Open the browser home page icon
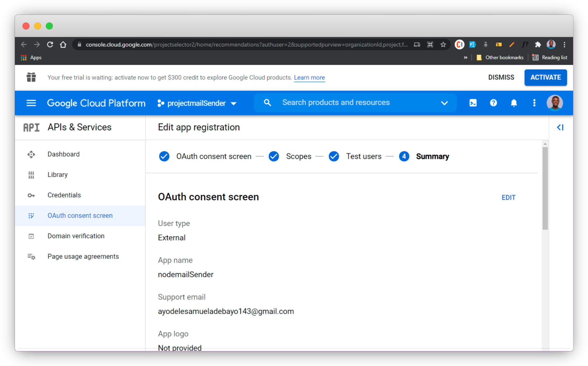Screen dimensions: 588x366 63,45
